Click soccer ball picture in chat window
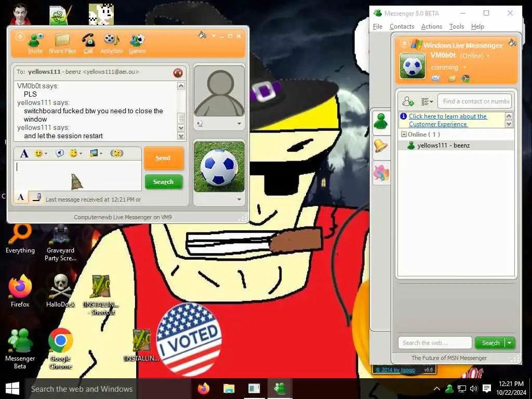 click(219, 167)
